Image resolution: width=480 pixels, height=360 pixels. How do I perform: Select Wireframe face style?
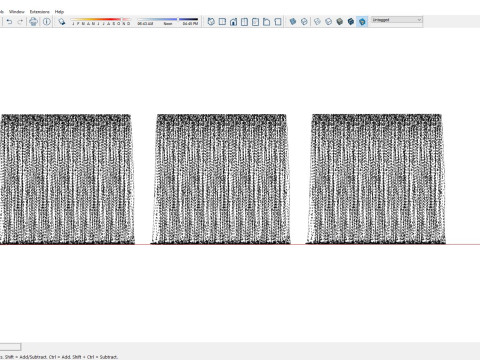click(x=317, y=22)
